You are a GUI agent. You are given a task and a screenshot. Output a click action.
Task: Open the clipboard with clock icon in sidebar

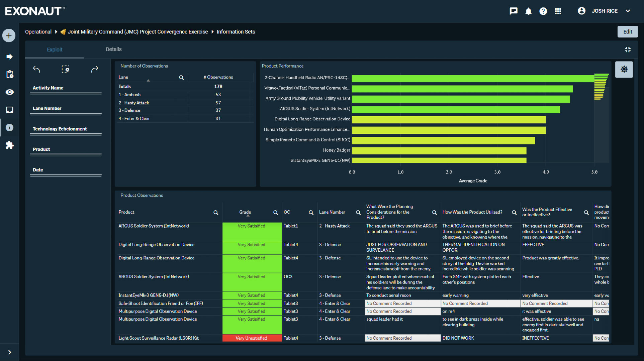pyautogui.click(x=10, y=74)
